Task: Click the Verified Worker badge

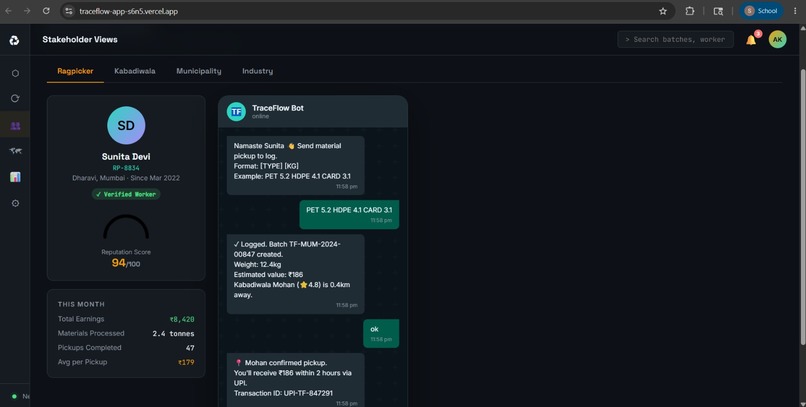Action: pos(126,194)
